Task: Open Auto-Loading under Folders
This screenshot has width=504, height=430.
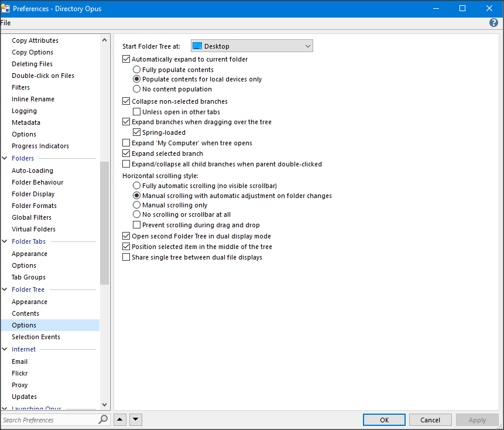Action: coord(32,170)
